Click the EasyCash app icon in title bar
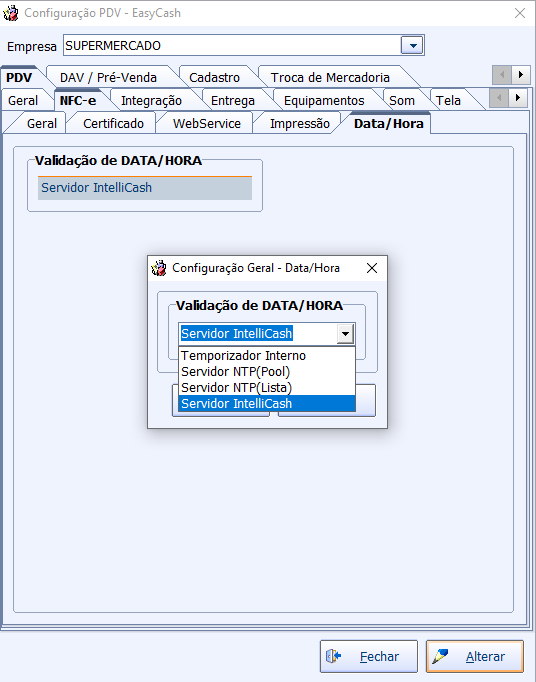This screenshot has width=536, height=682. 10,13
